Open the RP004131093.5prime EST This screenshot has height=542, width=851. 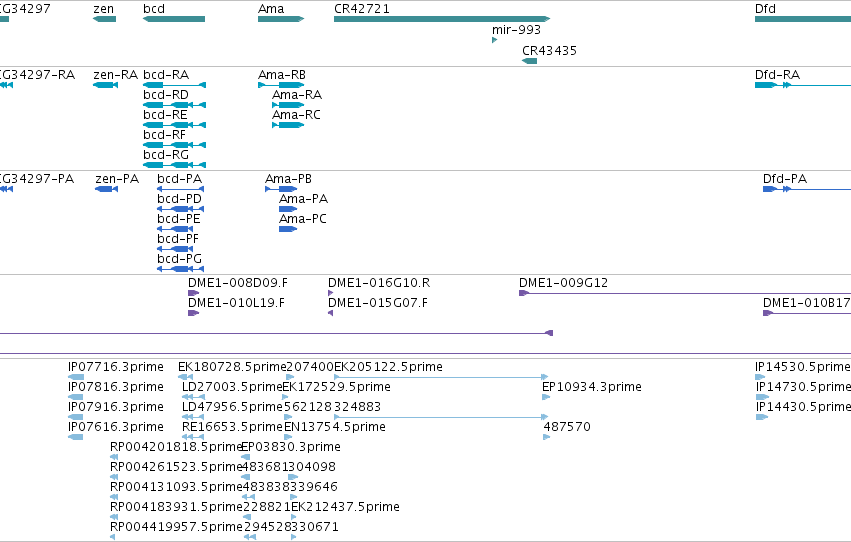click(x=114, y=498)
